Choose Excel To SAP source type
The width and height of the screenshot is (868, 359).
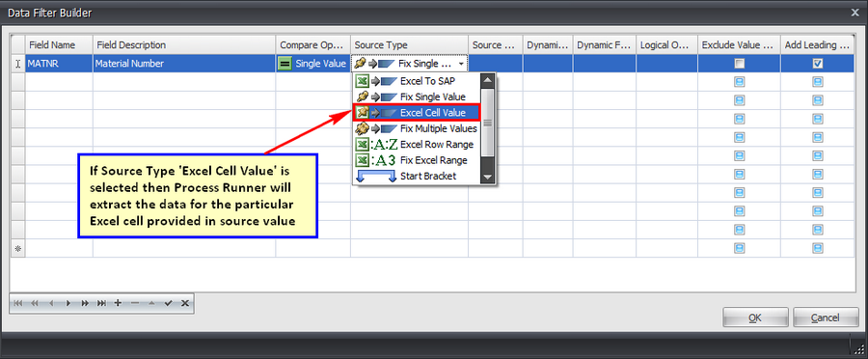[417, 81]
